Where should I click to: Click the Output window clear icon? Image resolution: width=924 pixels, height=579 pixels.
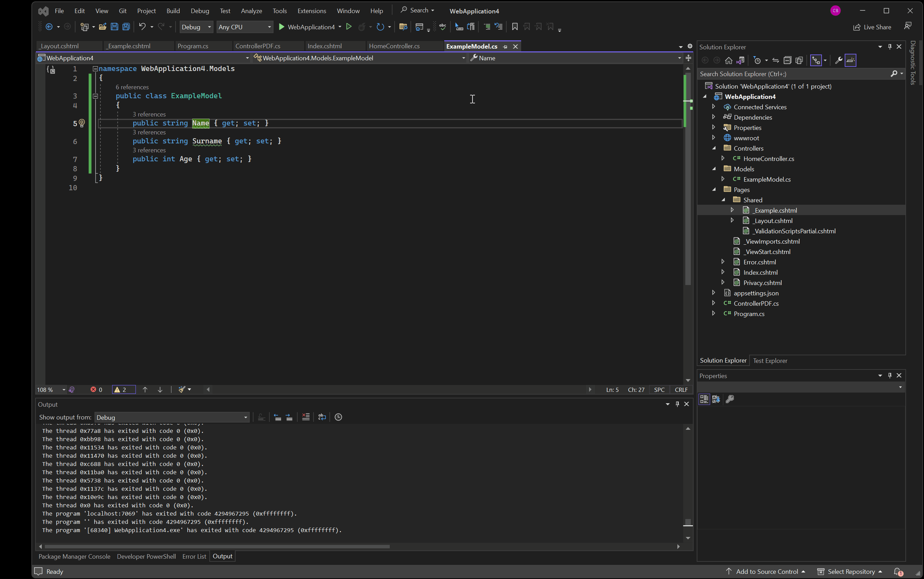[305, 417]
